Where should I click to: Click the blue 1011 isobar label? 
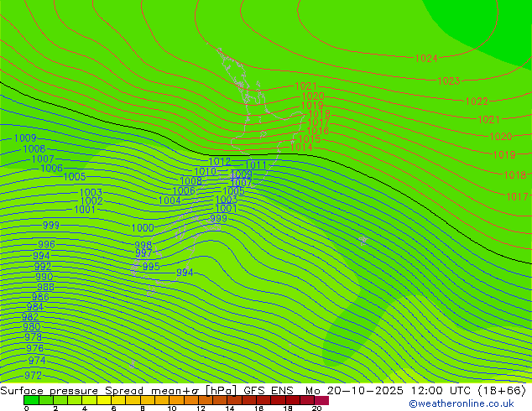255,165
